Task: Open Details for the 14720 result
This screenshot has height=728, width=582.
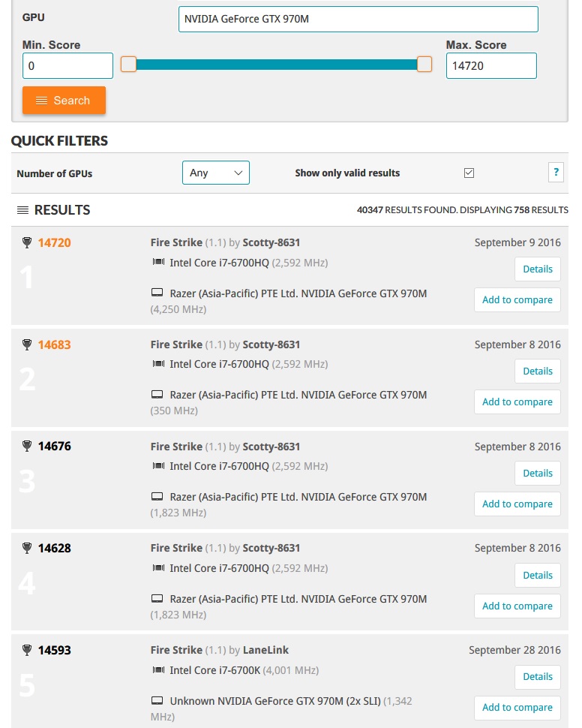Action: coord(538,269)
